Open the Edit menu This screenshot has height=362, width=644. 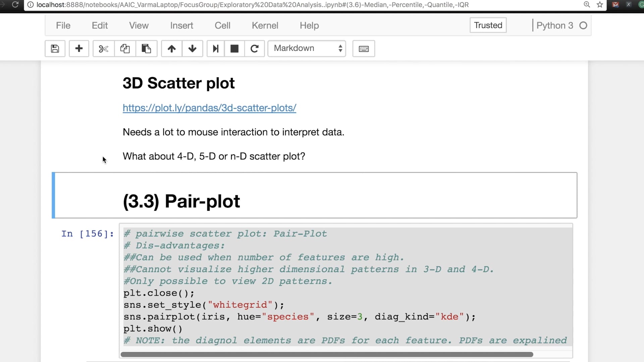click(x=100, y=25)
